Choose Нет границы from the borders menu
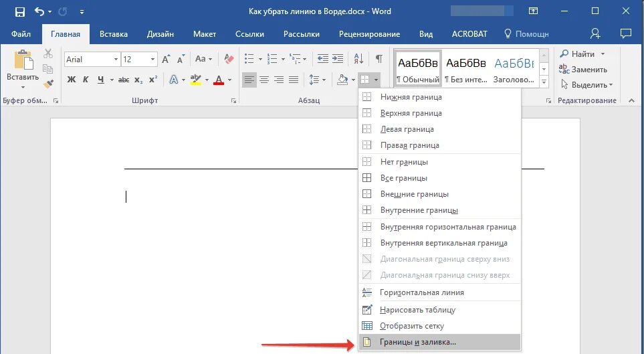The height and width of the screenshot is (354, 644). point(439,162)
